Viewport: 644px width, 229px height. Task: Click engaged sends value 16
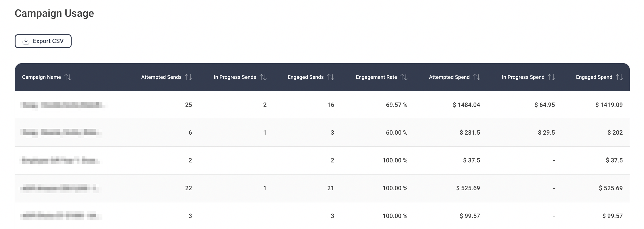[x=331, y=105]
